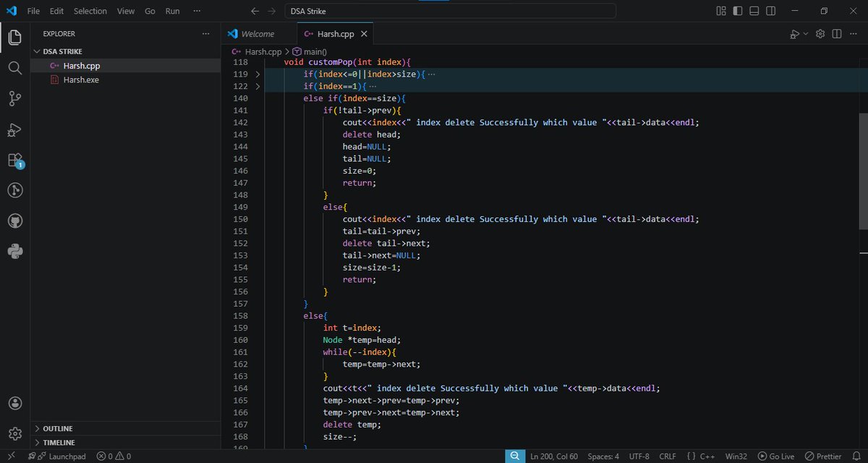
Task: Expand the folded region at line 119
Action: pyautogui.click(x=258, y=75)
